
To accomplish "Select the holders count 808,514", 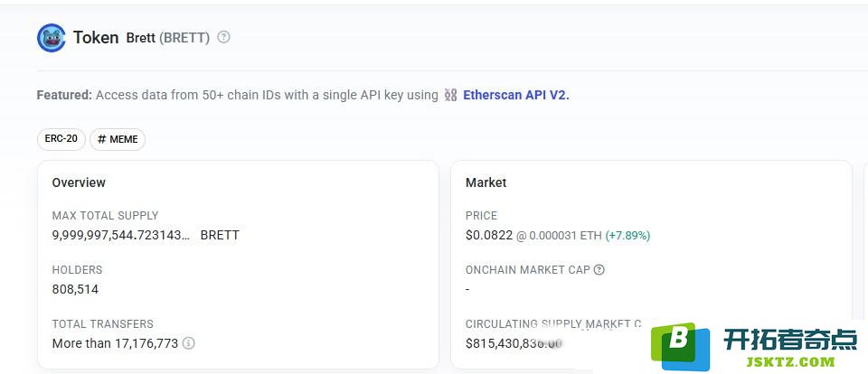I will (x=75, y=289).
